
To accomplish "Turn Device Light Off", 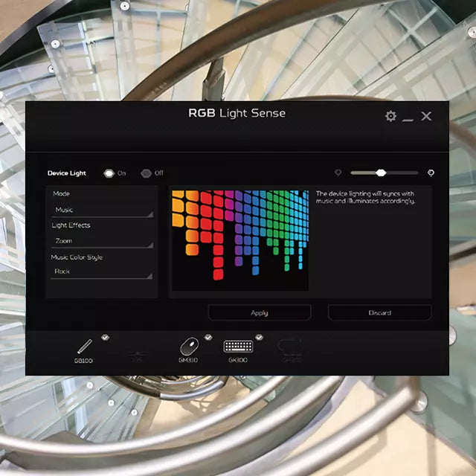I will tap(146, 173).
